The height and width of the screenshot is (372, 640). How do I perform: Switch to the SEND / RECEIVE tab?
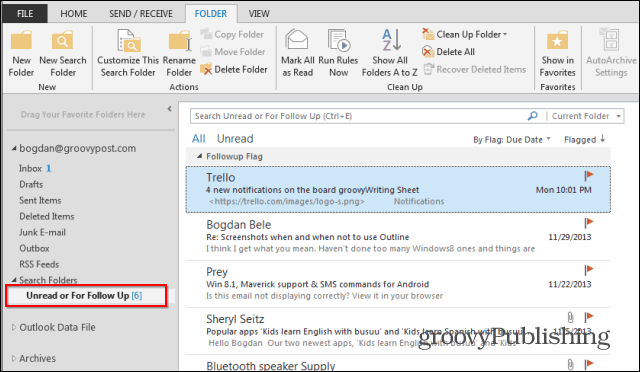141,14
